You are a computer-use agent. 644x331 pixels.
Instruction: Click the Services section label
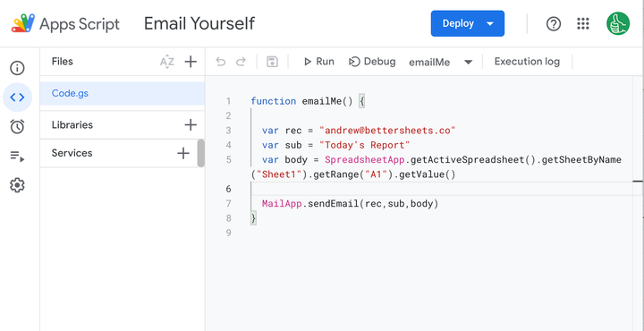click(x=72, y=153)
